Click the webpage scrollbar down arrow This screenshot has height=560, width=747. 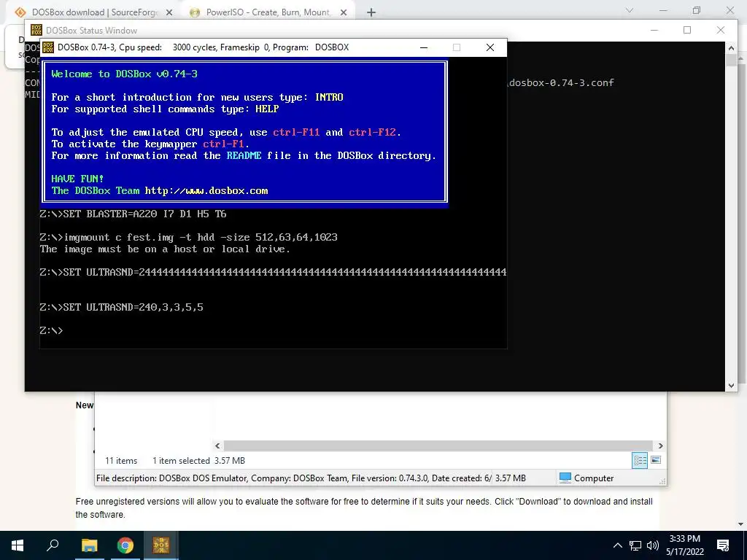coord(740,524)
